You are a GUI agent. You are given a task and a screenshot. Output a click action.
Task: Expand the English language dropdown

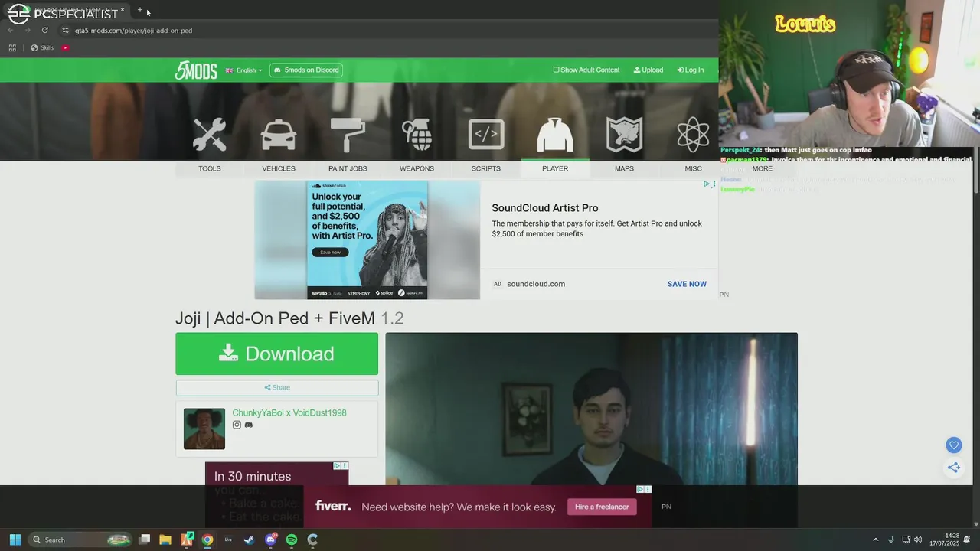(243, 70)
